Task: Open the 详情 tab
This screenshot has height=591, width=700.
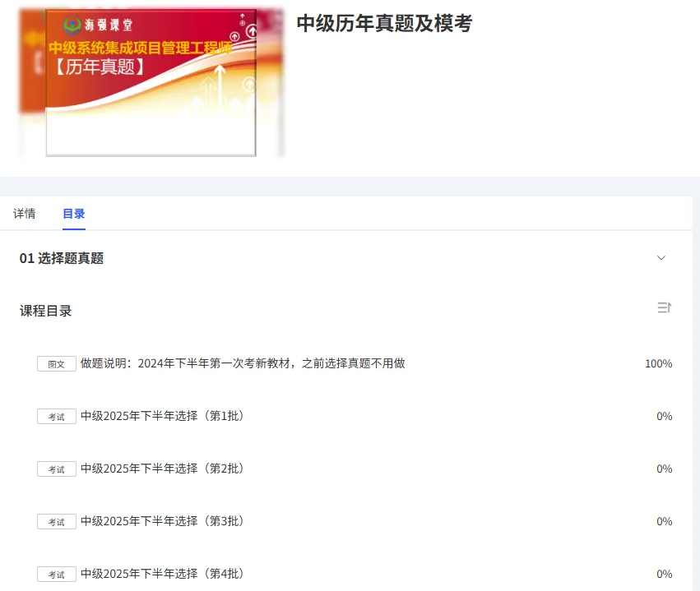Action: [25, 214]
